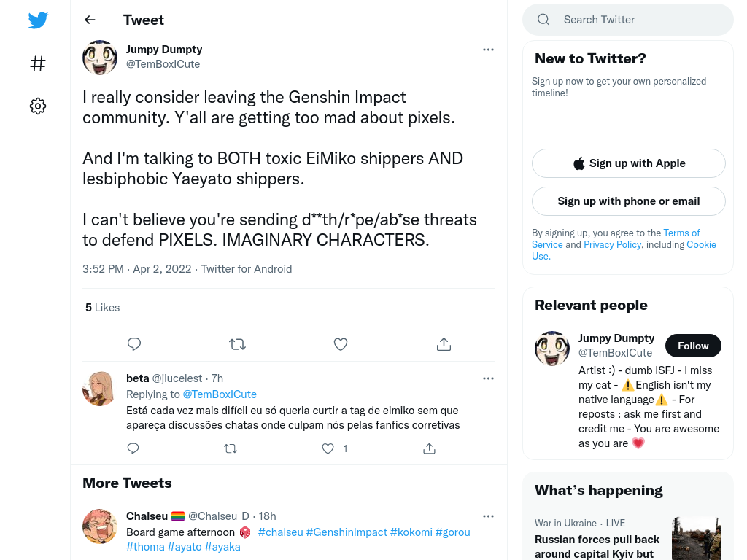Open more options on main tweet
The height and width of the screenshot is (560, 747).
[488, 50]
